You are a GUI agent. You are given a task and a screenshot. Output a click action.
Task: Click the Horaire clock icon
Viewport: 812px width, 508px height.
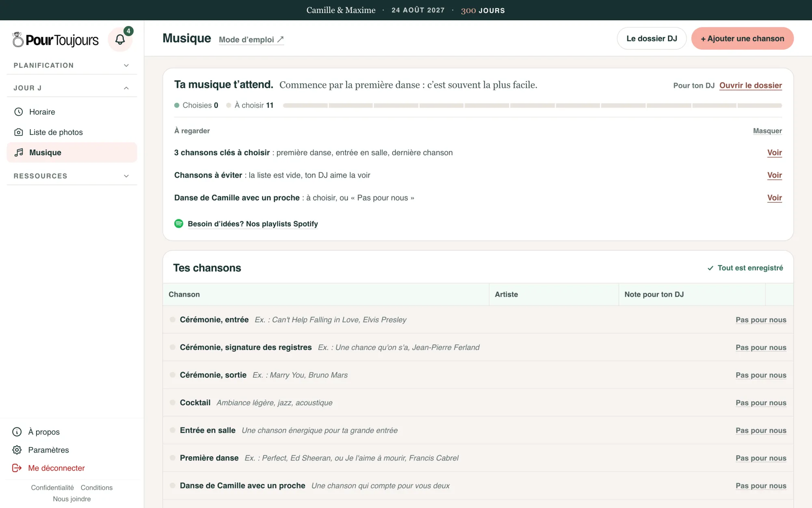(x=19, y=112)
